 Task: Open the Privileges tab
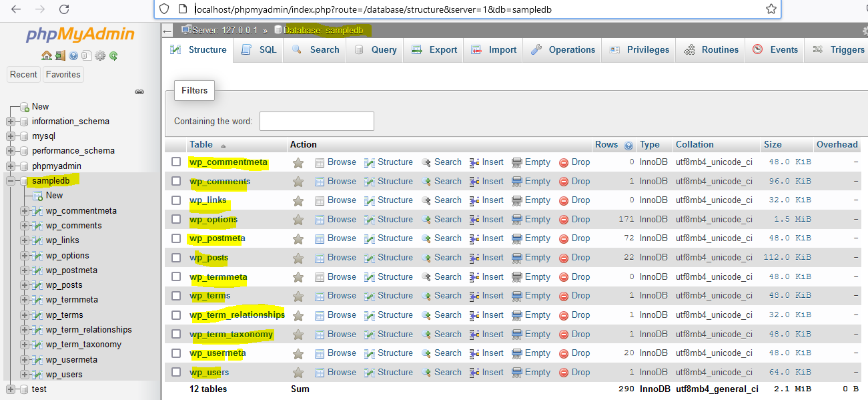tap(638, 50)
